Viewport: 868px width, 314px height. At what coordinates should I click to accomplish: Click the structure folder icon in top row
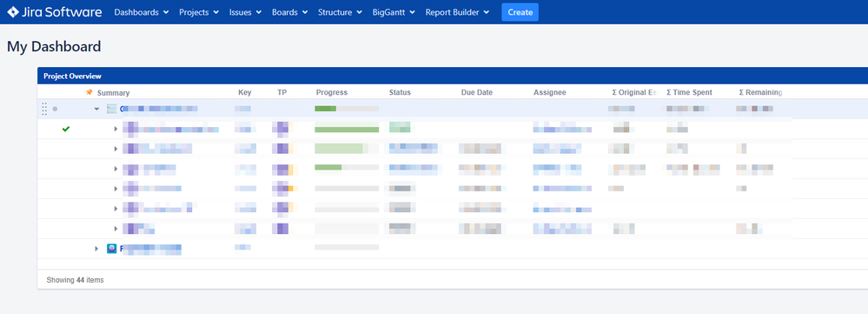(x=112, y=109)
